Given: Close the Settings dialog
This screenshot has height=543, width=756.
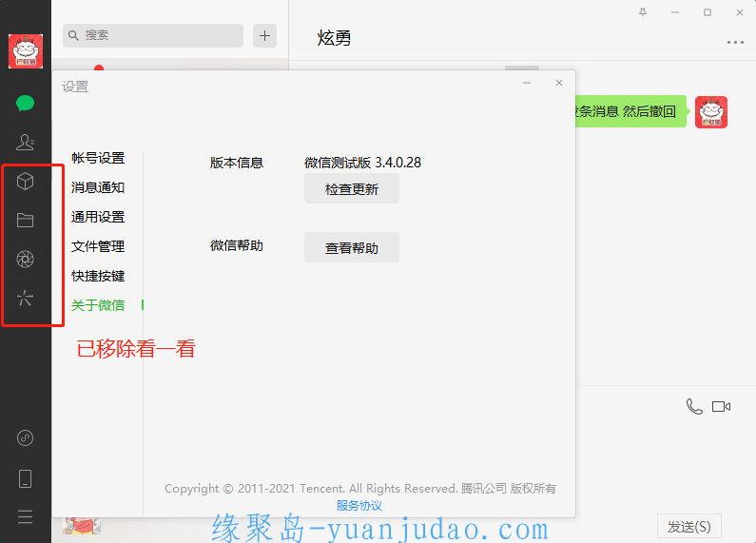Looking at the screenshot, I should click(559, 83).
